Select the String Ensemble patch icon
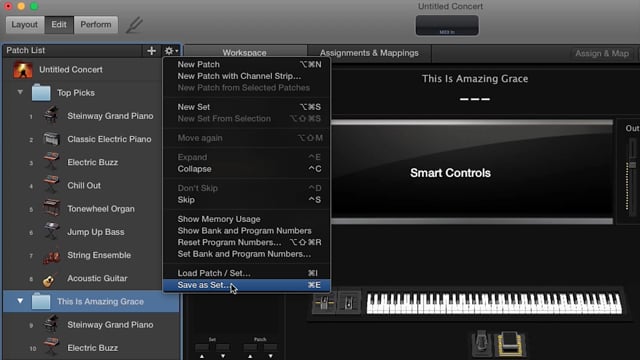This screenshot has height=360, width=640. (51, 256)
